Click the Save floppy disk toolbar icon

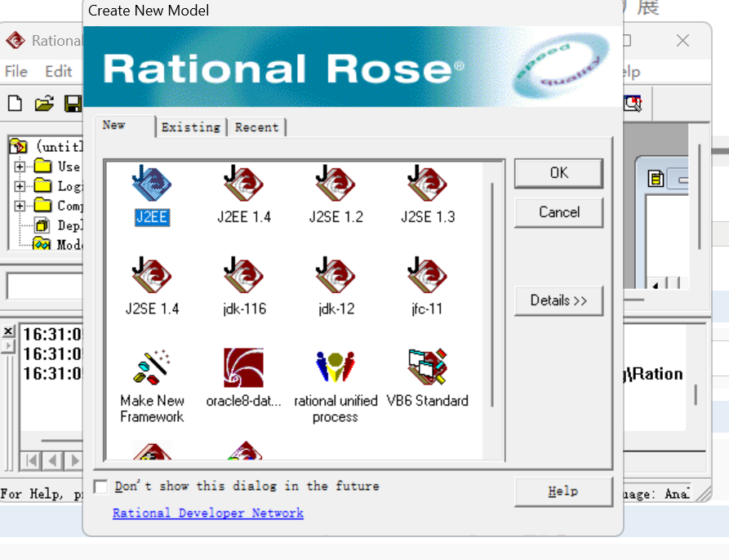pos(73,103)
